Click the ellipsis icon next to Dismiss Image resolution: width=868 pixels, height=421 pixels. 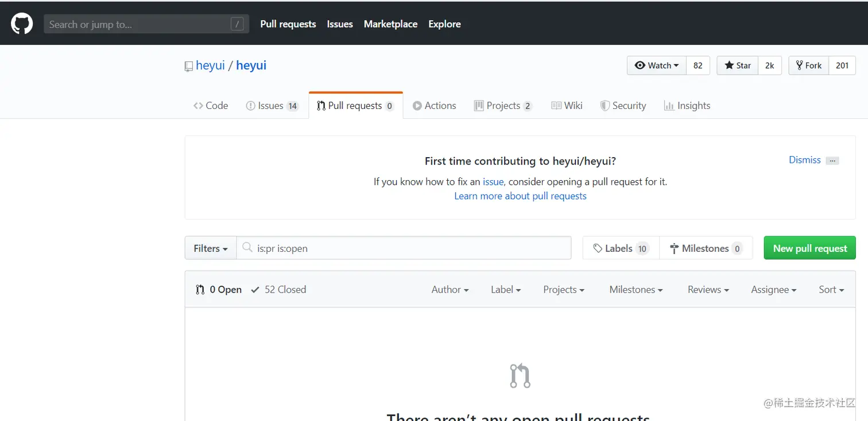[x=832, y=161]
